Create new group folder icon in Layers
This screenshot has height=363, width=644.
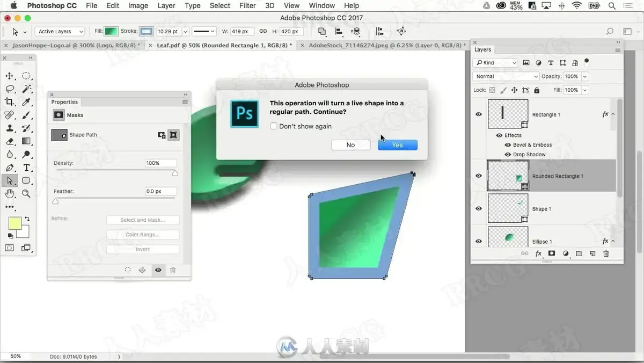tap(579, 253)
